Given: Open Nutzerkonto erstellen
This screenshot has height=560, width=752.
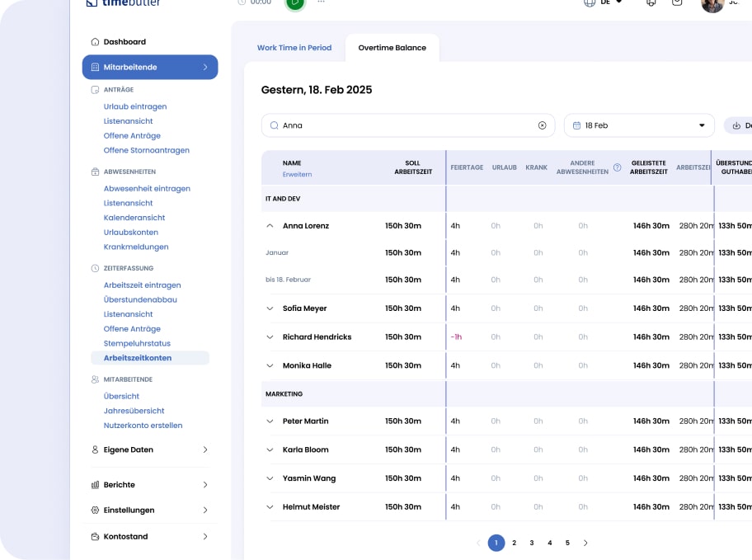Looking at the screenshot, I should (143, 426).
